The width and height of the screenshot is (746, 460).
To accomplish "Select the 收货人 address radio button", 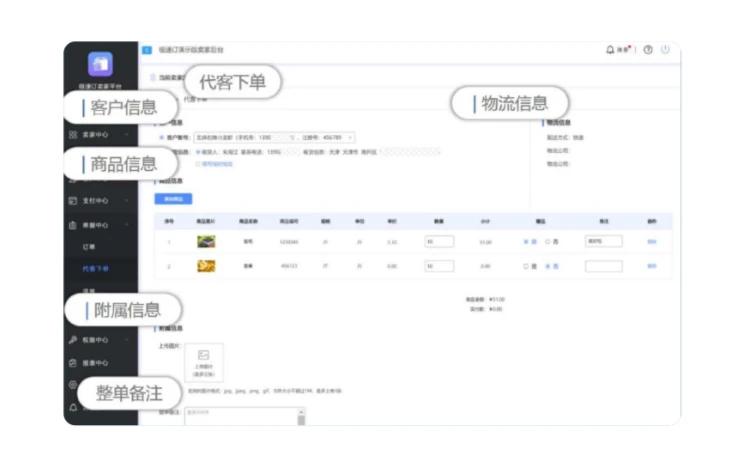I will click(198, 152).
